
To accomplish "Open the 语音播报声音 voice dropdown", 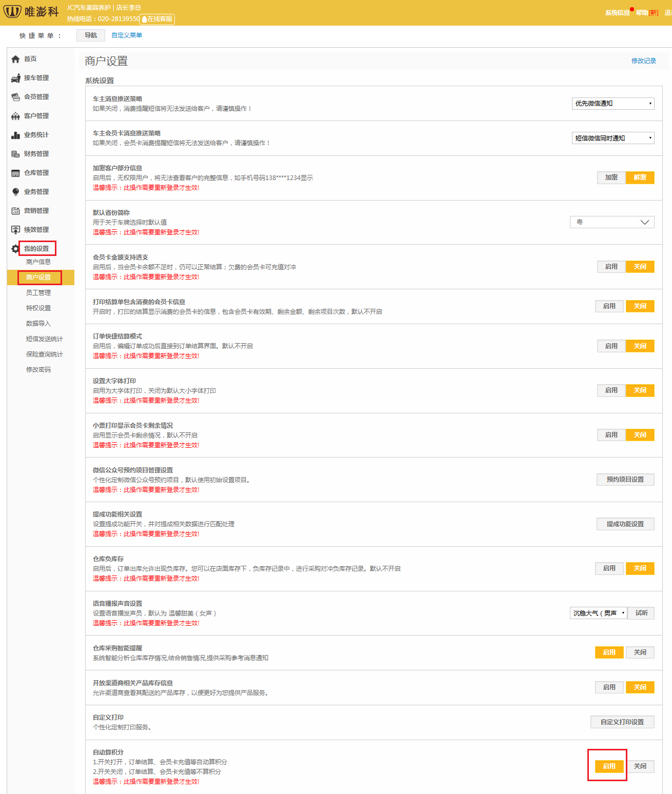I will [x=598, y=613].
